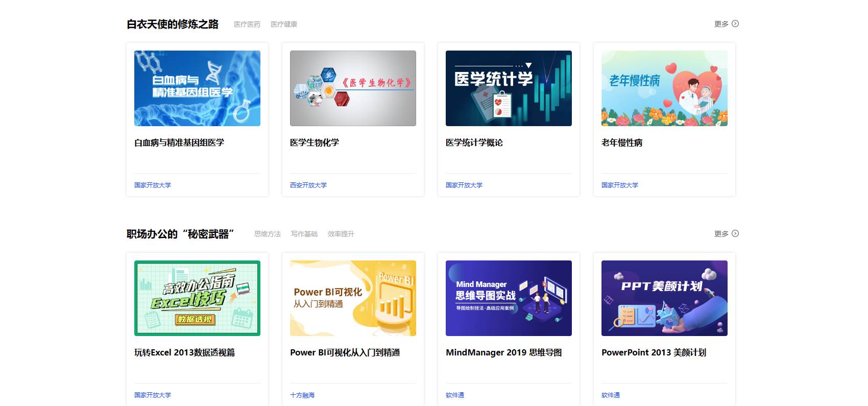Open the PPT美颜计划 course thumbnail

[x=664, y=298]
